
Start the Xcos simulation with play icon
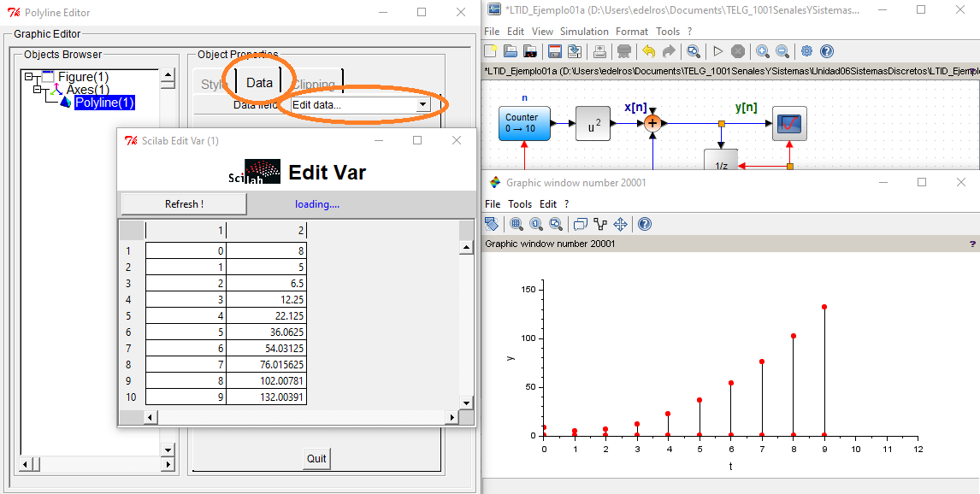point(718,52)
